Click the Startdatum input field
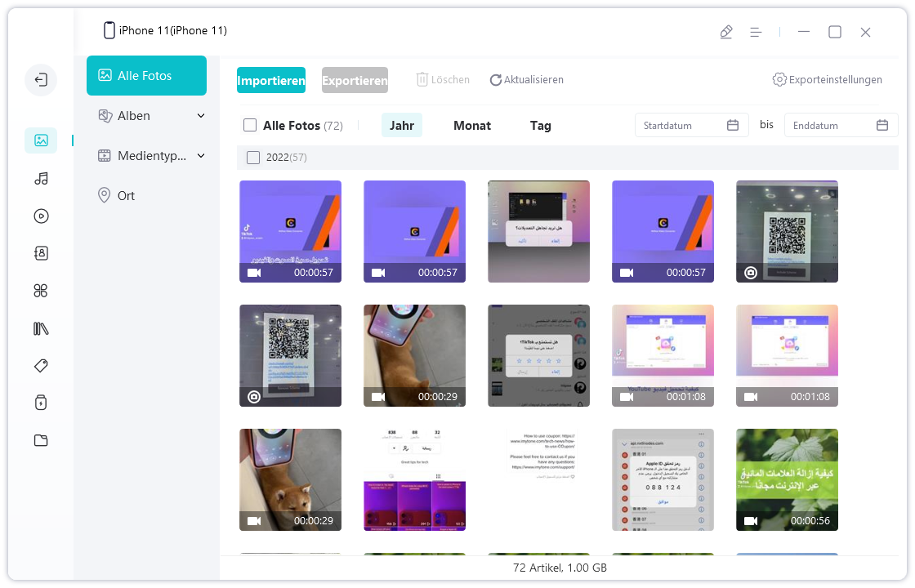Screen dimensions: 915x588 point(691,126)
